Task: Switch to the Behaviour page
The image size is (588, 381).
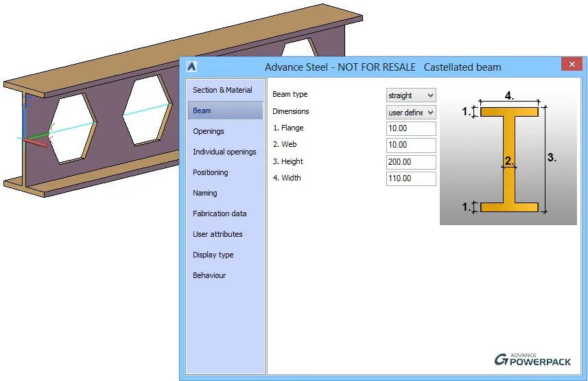Action: click(x=209, y=275)
